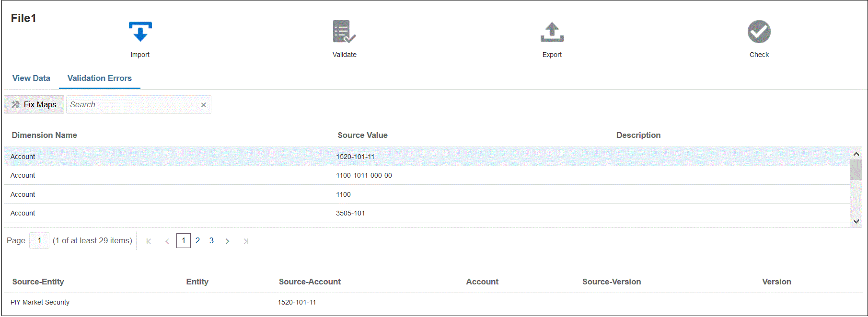Click the Validate workflow icon
The image size is (868, 317).
coord(344,32)
